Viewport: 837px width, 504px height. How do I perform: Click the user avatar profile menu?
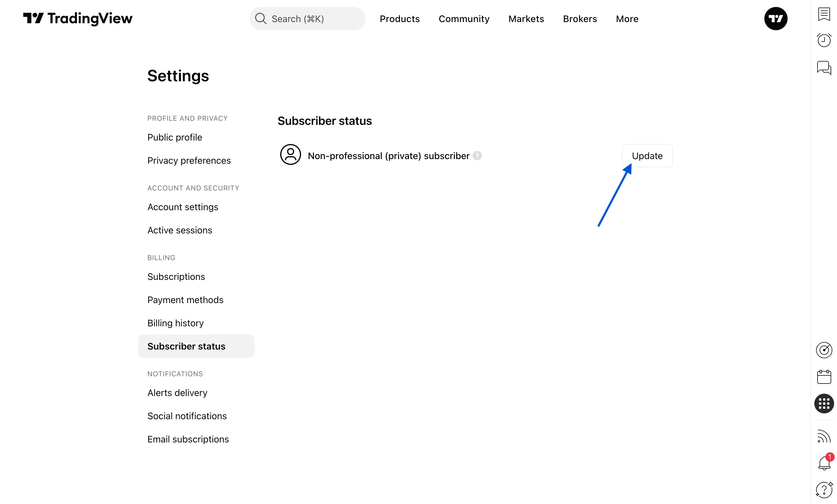click(775, 19)
